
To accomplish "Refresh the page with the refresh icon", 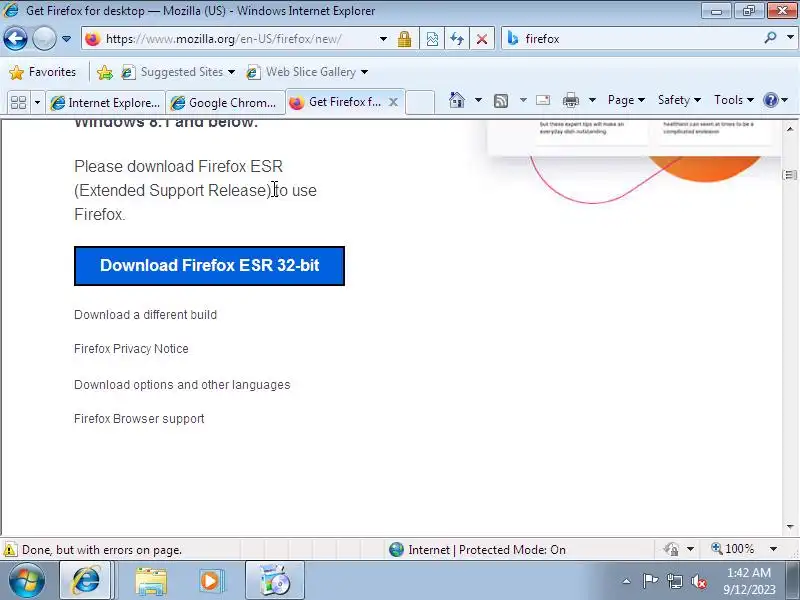I will tap(457, 39).
